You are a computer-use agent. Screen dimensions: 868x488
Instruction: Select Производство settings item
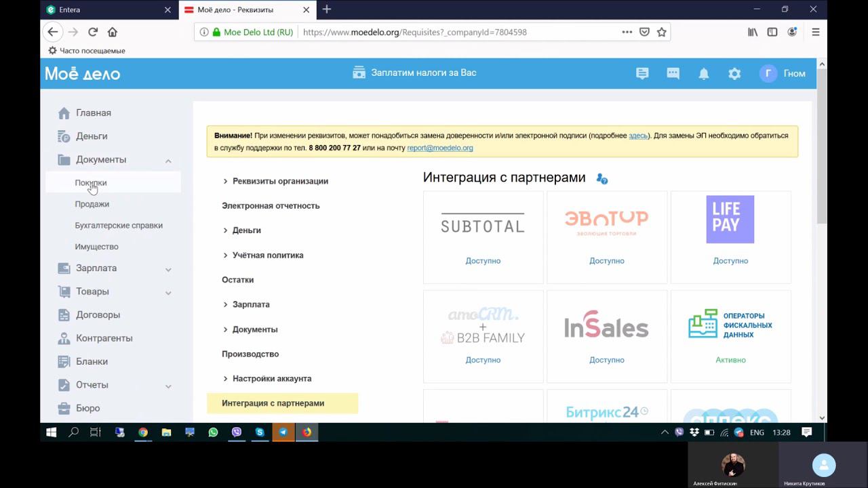pyautogui.click(x=250, y=354)
